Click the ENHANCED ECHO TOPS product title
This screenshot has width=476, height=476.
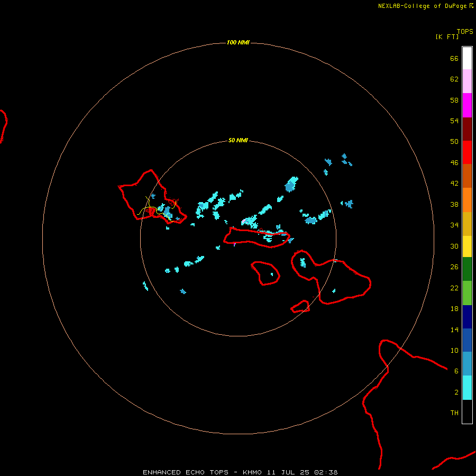click(186, 472)
